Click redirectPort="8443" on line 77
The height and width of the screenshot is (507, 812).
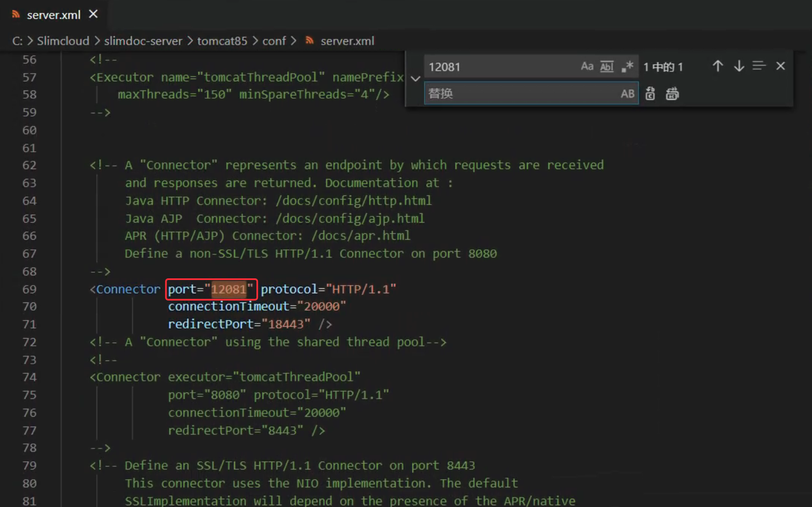coord(236,430)
